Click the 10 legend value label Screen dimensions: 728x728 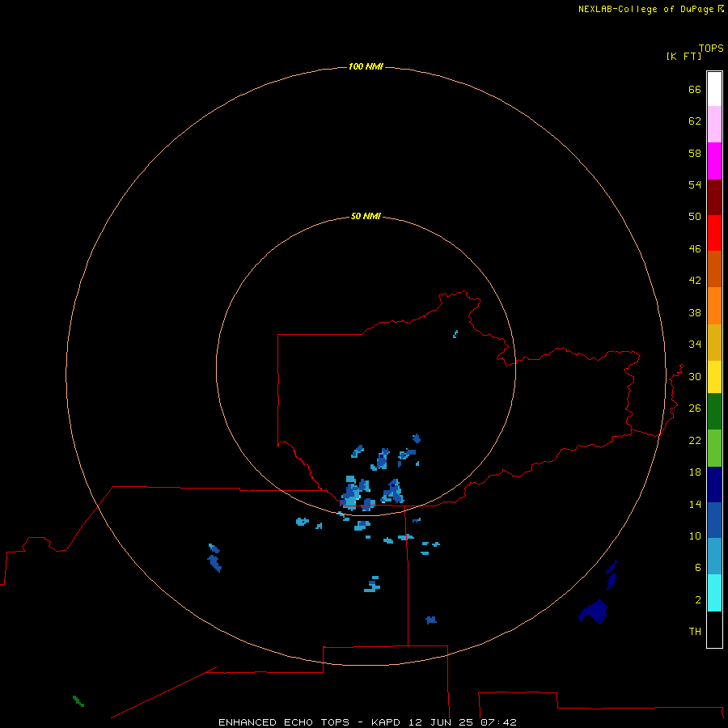[695, 535]
